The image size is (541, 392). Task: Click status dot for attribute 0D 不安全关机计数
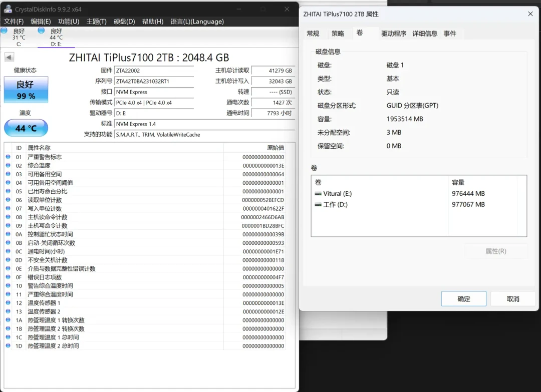[x=8, y=260]
